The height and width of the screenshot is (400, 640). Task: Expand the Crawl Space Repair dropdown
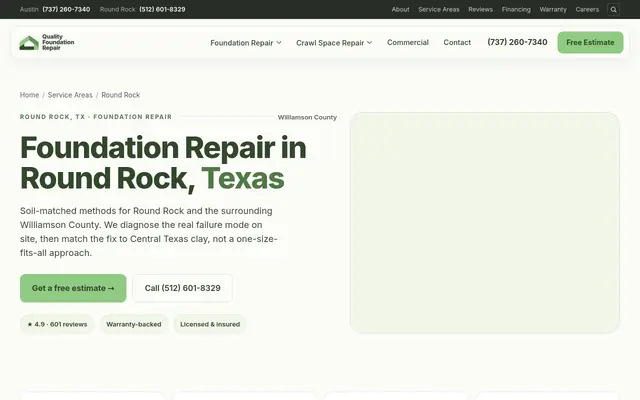[x=334, y=42]
